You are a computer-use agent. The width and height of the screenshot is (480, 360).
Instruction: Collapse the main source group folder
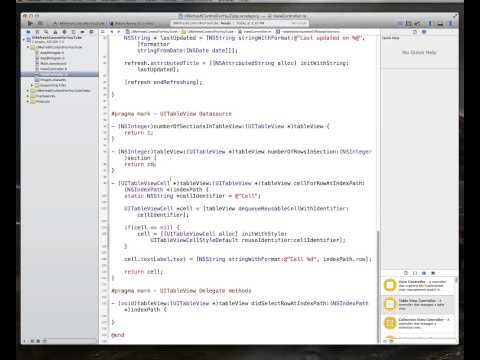click(28, 47)
